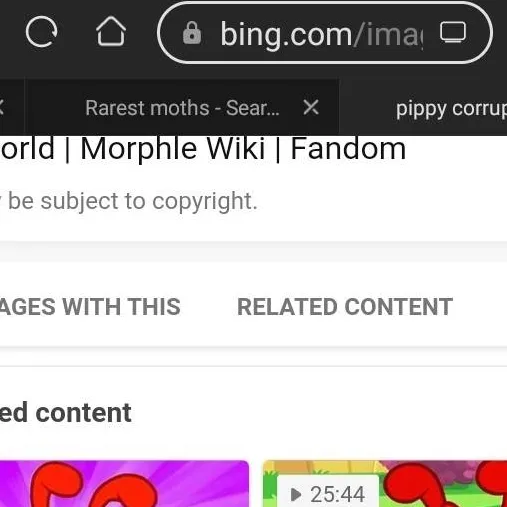
Task: Focus the bing.com address bar
Action: point(325,33)
